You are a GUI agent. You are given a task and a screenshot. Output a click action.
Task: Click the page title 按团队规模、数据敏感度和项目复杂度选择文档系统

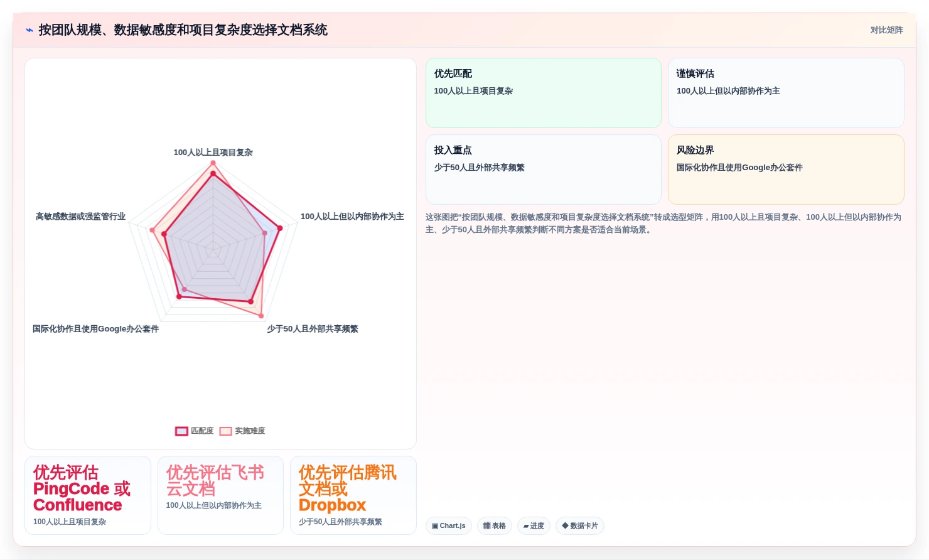(x=183, y=30)
